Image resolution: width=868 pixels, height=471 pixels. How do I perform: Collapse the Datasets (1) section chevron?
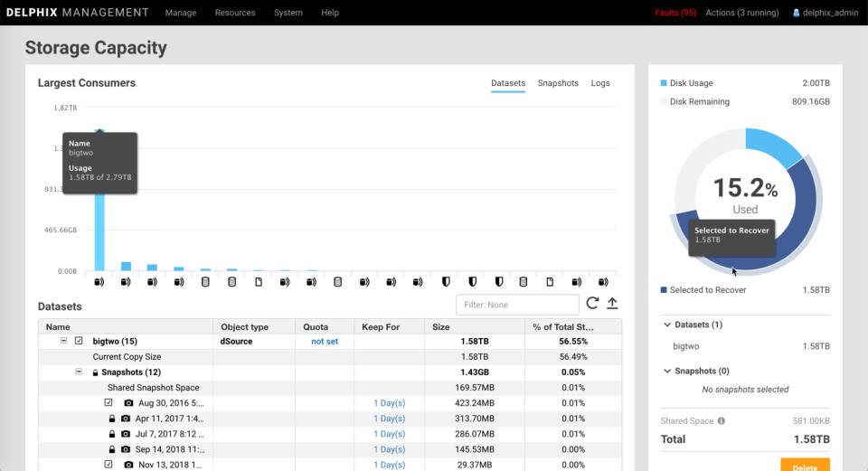click(667, 325)
